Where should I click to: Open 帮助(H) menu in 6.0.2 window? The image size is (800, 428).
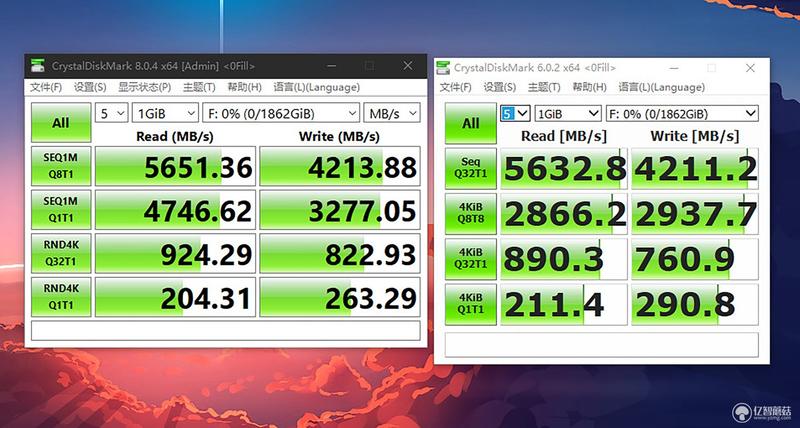(589, 87)
